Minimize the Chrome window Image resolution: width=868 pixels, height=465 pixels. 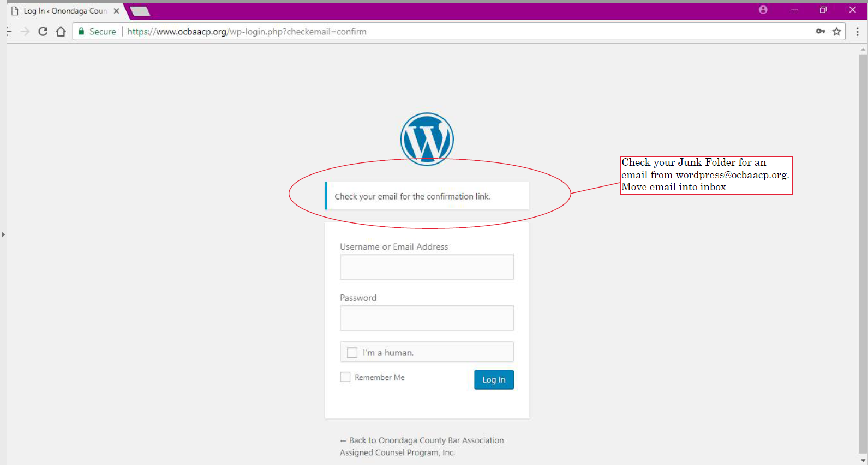click(x=794, y=10)
